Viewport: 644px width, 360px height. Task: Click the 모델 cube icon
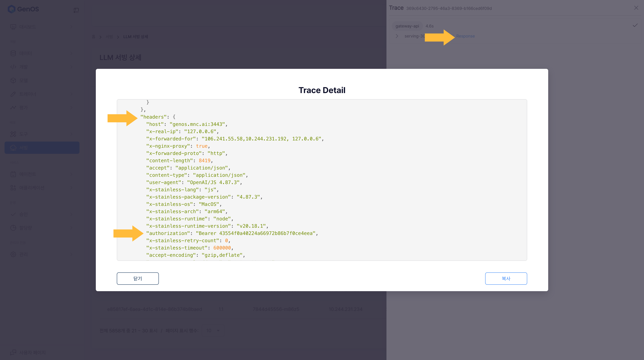click(13, 80)
